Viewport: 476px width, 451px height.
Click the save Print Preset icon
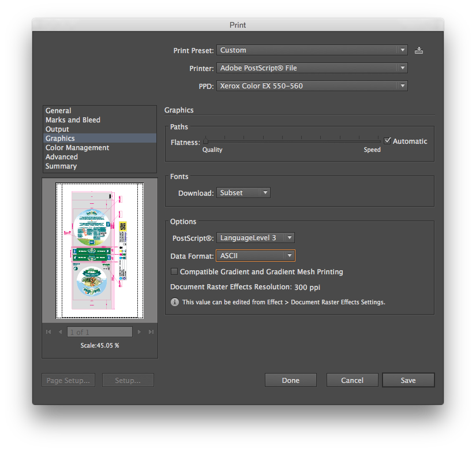click(418, 50)
